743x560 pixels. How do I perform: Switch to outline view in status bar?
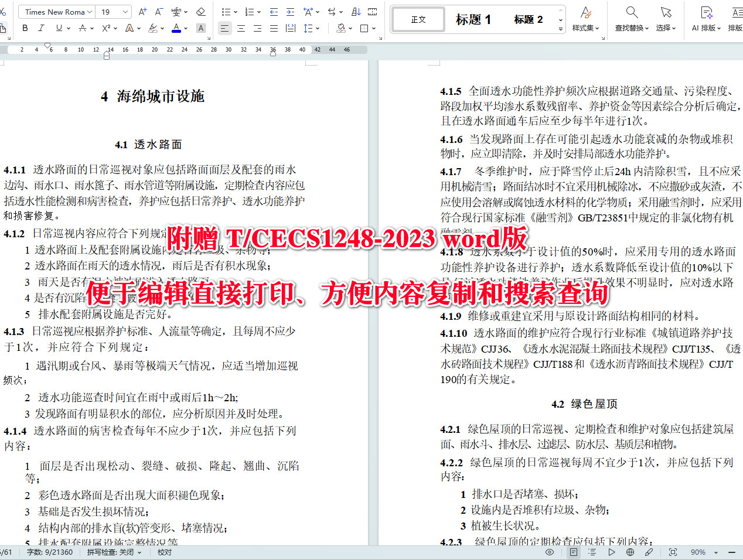pyautogui.click(x=592, y=552)
